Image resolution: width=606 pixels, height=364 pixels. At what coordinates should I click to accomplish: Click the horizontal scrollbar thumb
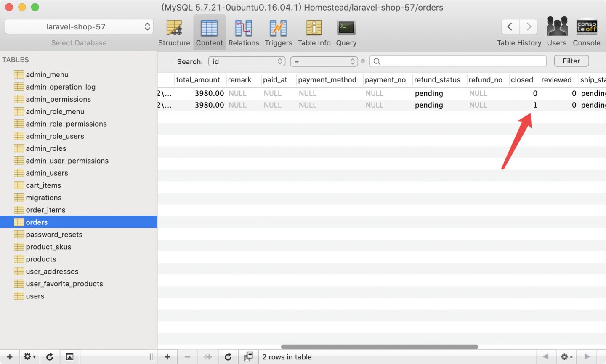click(x=380, y=347)
